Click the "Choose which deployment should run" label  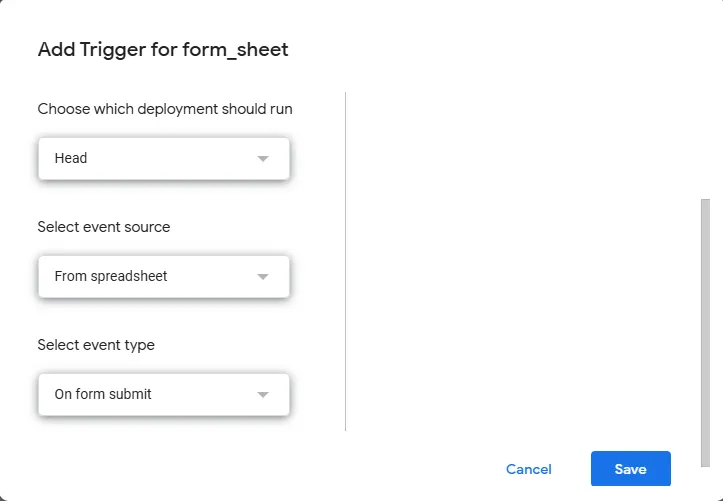coord(165,109)
